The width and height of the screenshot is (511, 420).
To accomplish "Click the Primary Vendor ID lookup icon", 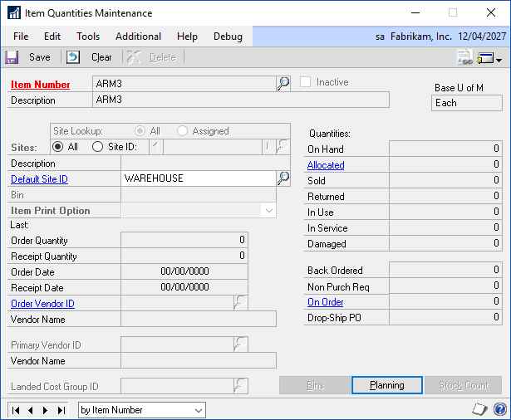I will coord(241,344).
